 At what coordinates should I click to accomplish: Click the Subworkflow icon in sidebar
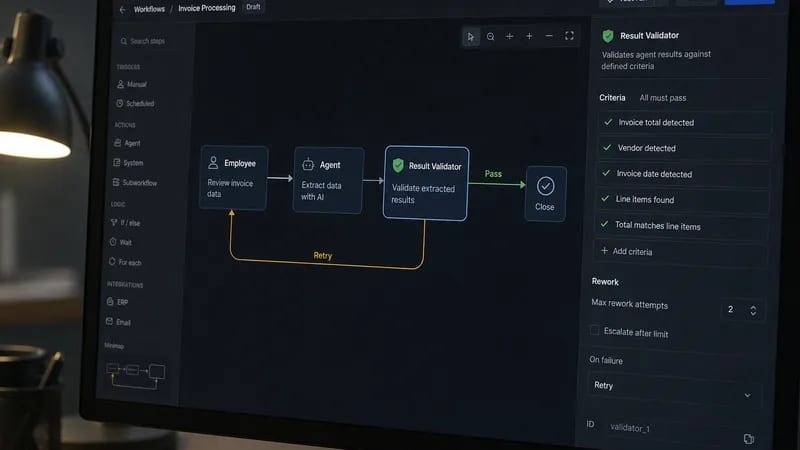tap(116, 182)
